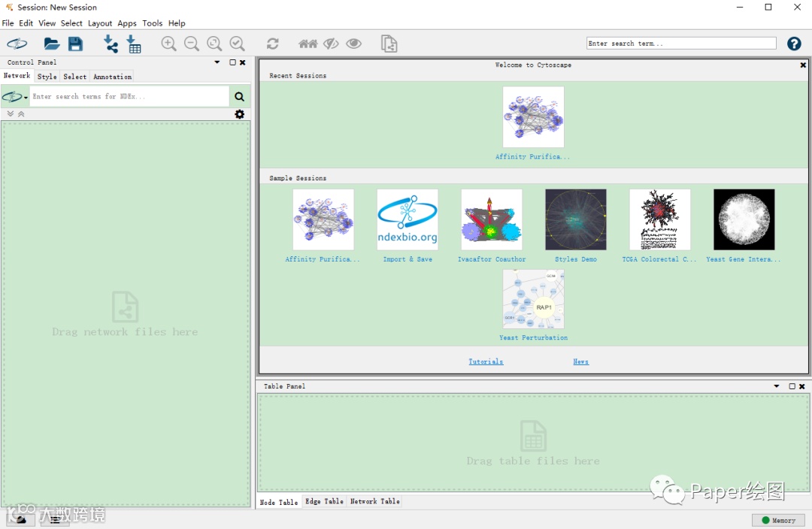Switch to Edge Table tab
The height and width of the screenshot is (529, 812).
pyautogui.click(x=324, y=501)
